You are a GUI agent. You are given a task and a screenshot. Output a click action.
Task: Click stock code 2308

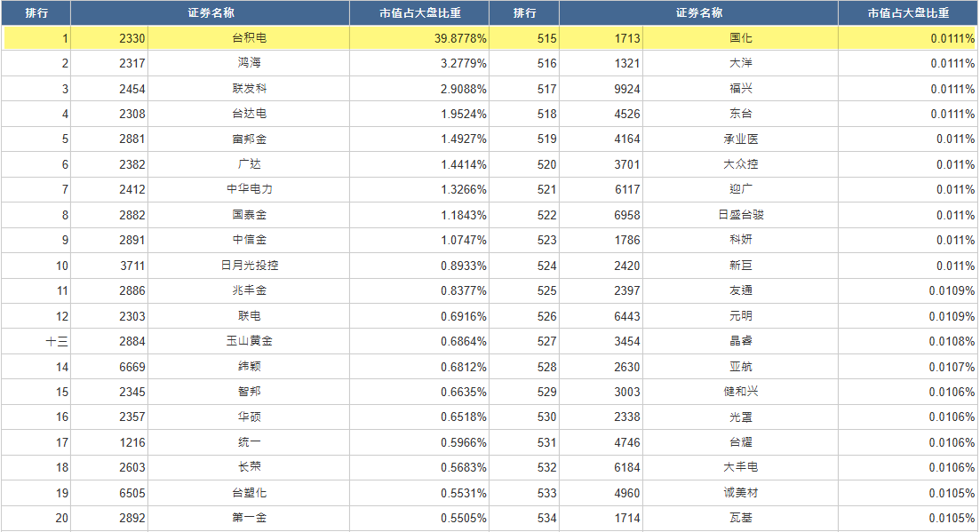point(131,115)
